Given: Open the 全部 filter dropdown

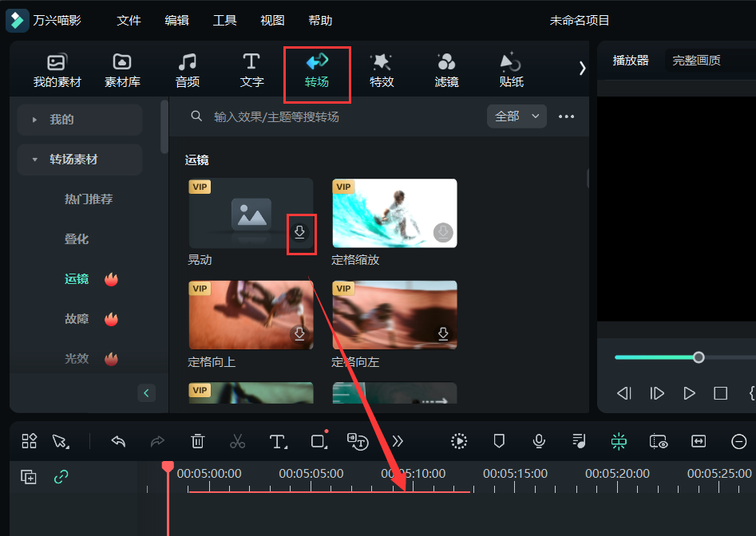Looking at the screenshot, I should coord(517,116).
